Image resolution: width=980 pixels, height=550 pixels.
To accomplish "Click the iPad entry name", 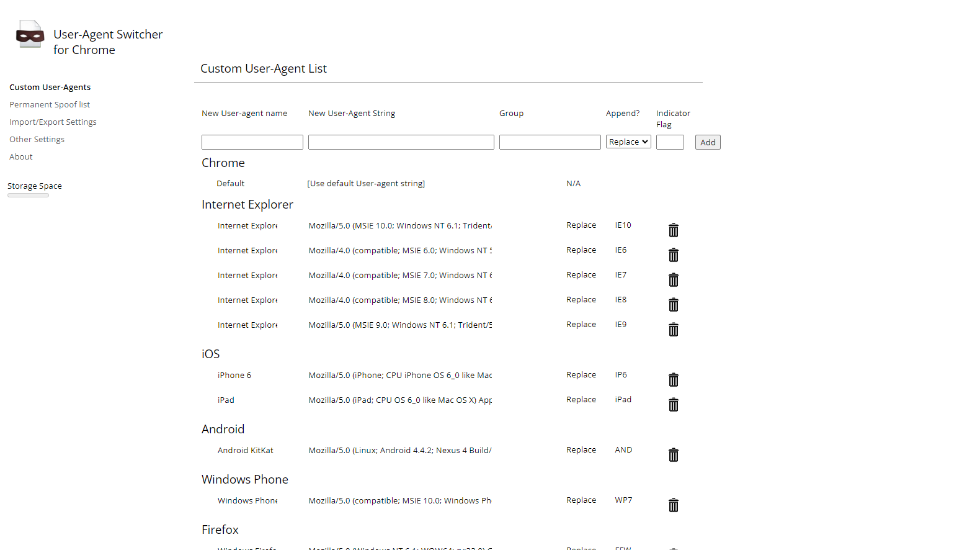I will point(226,400).
